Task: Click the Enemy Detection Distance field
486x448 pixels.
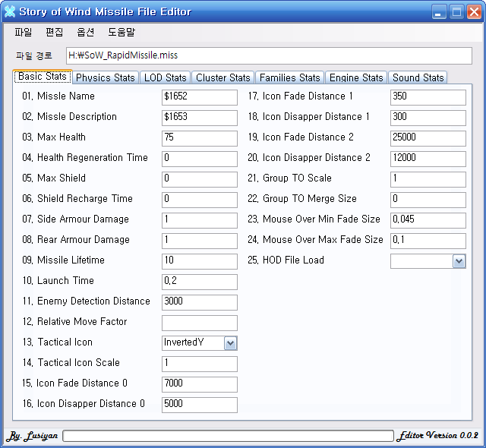Action: pos(200,302)
